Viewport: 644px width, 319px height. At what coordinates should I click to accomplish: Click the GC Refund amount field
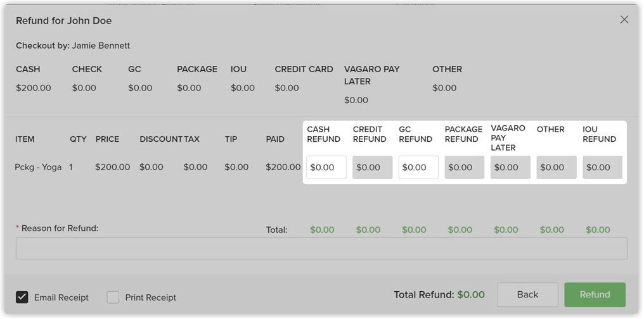coord(418,167)
